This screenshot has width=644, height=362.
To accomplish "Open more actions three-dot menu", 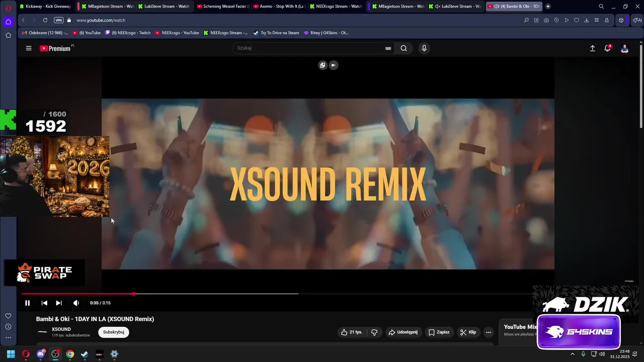I will click(489, 332).
